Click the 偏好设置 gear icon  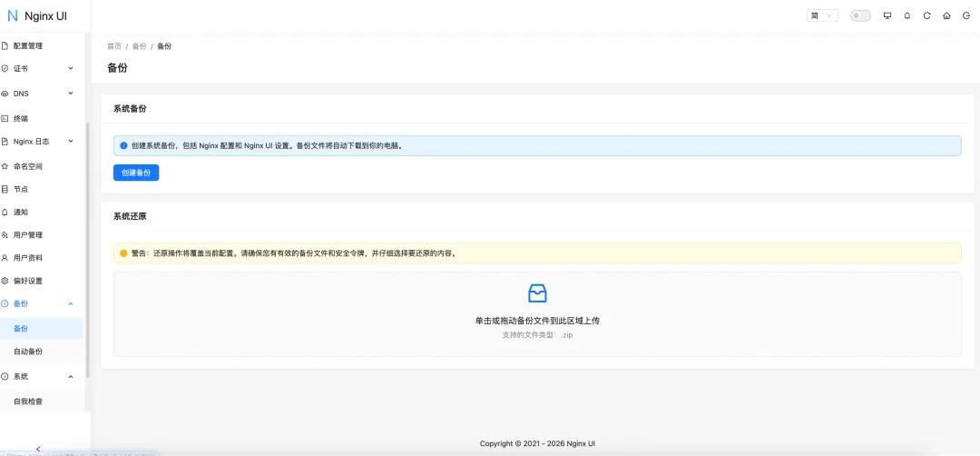click(x=5, y=281)
